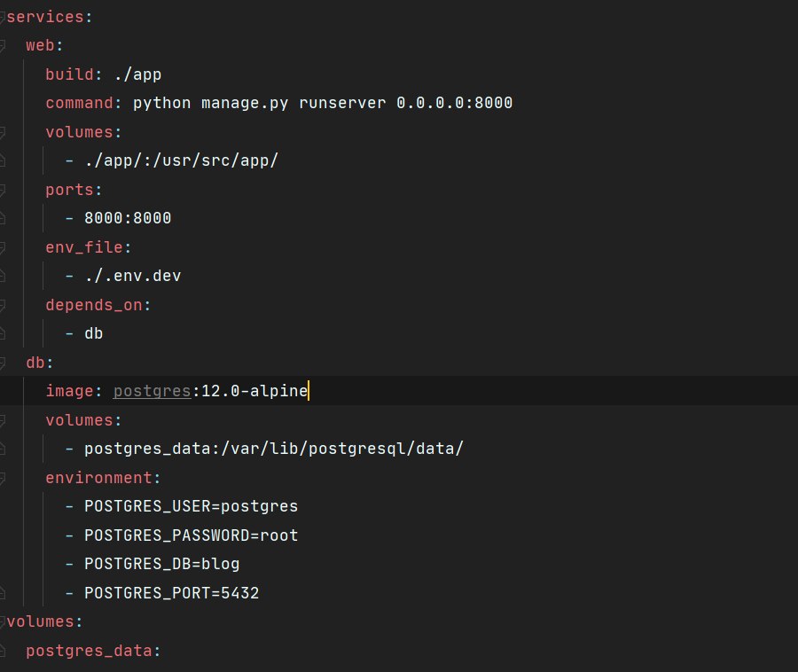Collapse the env_file block fold marker
This screenshot has width=798, height=672.
pyautogui.click(x=2, y=247)
